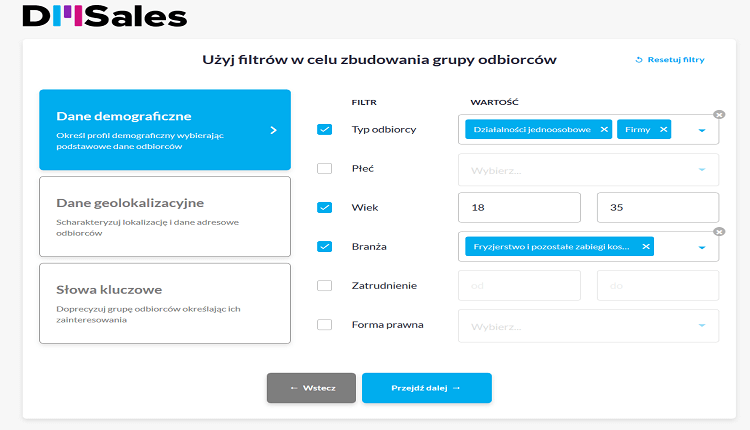Open the Branża dropdown list

click(x=702, y=247)
